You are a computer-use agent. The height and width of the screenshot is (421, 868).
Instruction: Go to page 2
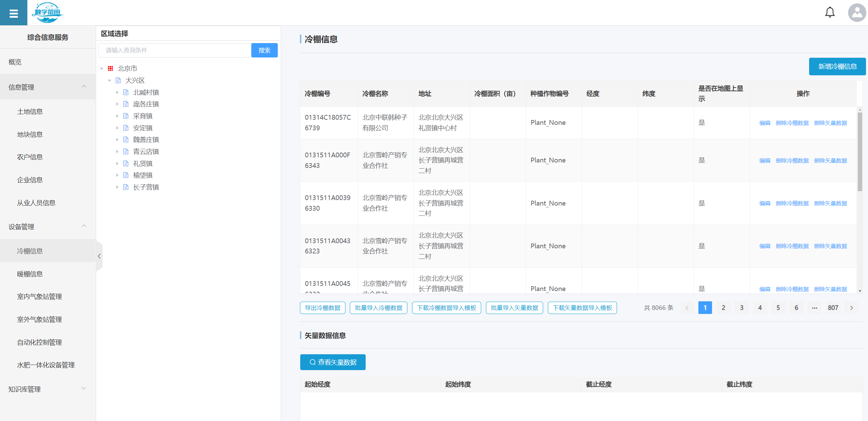723,308
